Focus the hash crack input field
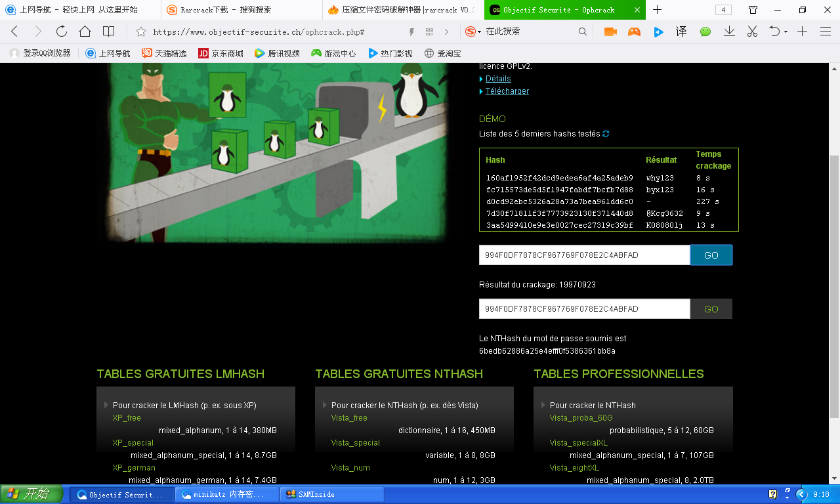The image size is (840, 504). (x=585, y=255)
